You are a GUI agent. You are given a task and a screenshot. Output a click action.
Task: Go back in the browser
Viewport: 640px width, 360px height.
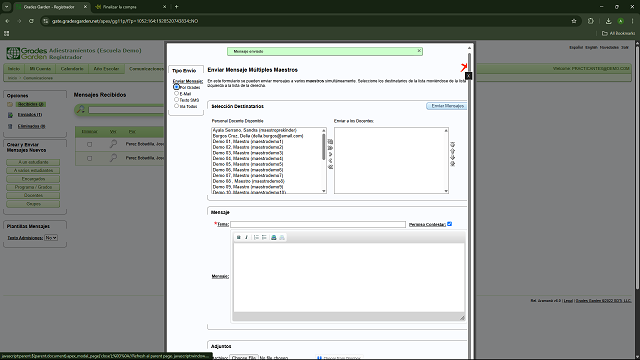point(7,21)
